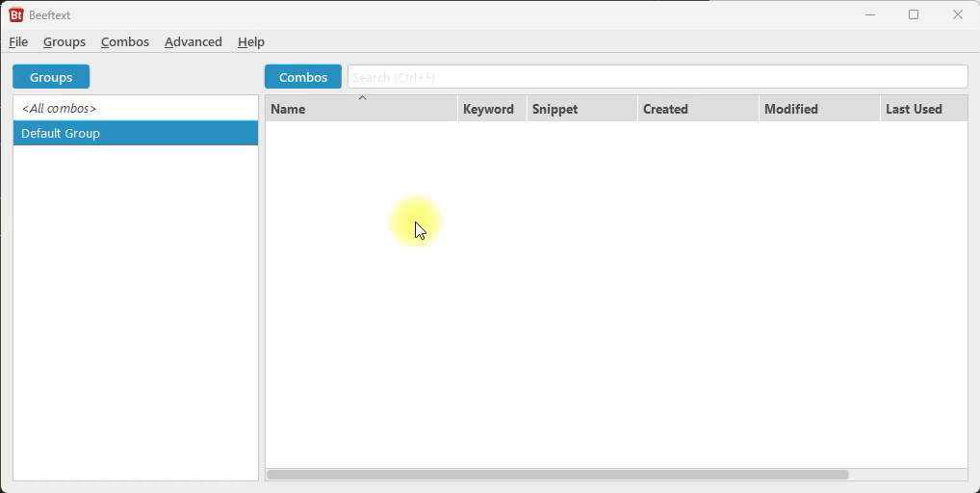Open the File menu
Screen dimensions: 980x493
pyautogui.click(x=18, y=41)
